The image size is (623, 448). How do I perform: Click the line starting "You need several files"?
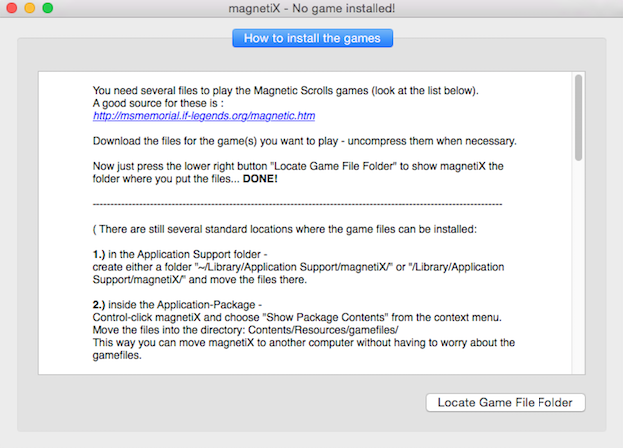click(286, 91)
